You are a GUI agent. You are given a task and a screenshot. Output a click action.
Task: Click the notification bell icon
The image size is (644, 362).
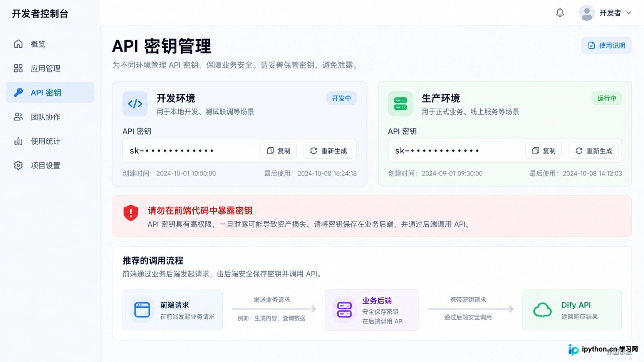(560, 13)
